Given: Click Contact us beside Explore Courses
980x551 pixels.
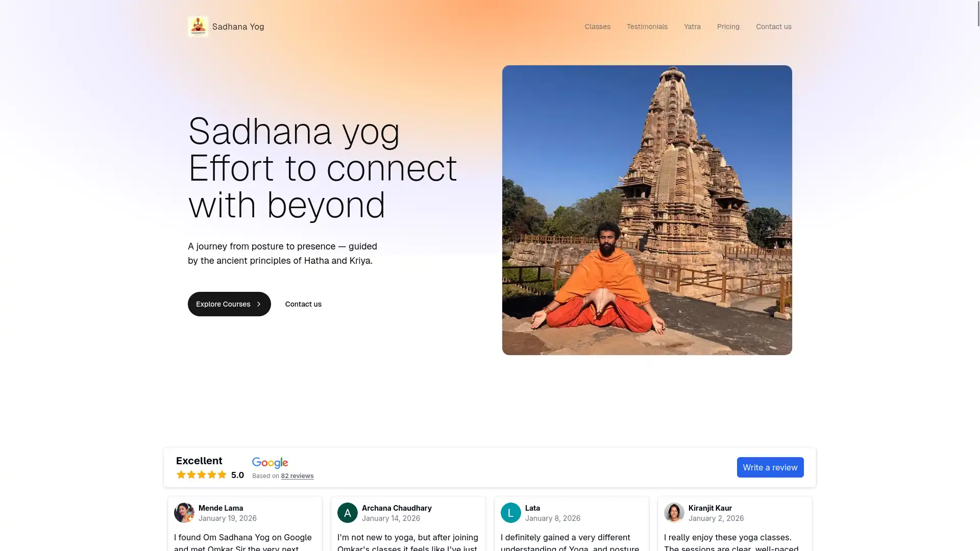Looking at the screenshot, I should coord(303,304).
